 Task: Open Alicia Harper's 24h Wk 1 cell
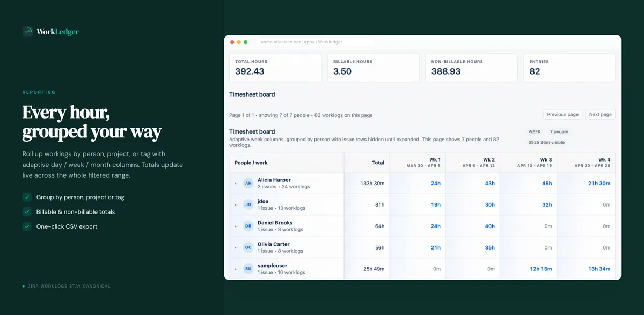pos(418,183)
